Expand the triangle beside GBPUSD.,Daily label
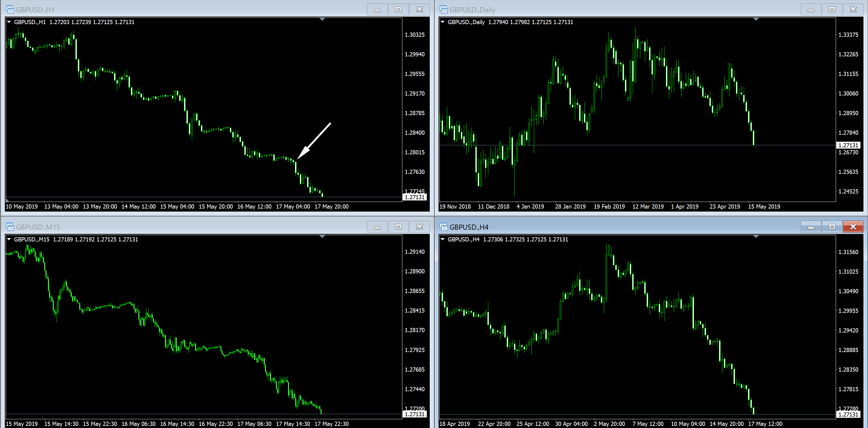 click(443, 22)
